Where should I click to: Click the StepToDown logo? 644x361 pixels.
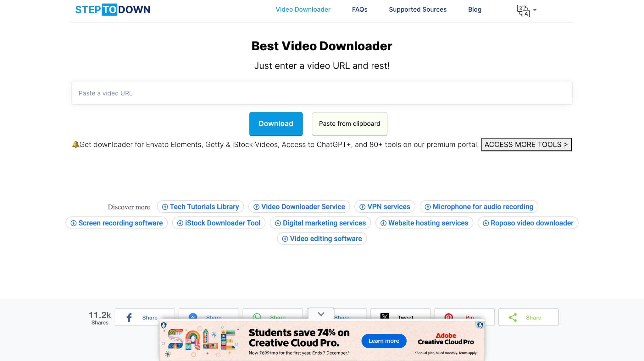113,9
